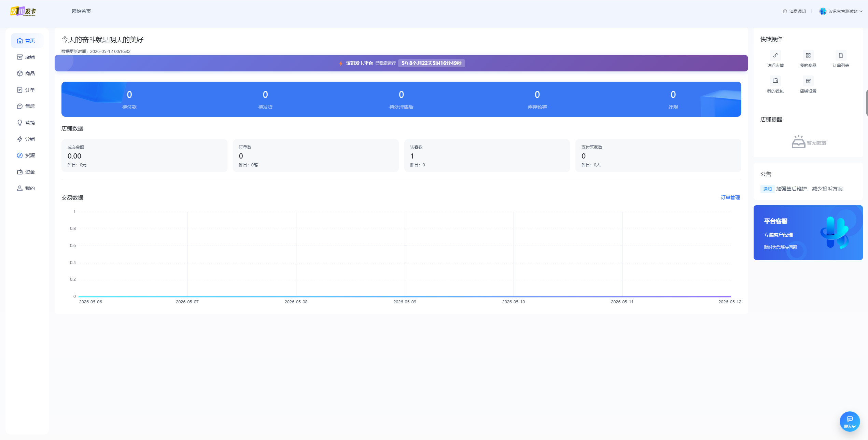Click the 待处理售后 counter
This screenshot has height=440, width=868.
(401, 99)
